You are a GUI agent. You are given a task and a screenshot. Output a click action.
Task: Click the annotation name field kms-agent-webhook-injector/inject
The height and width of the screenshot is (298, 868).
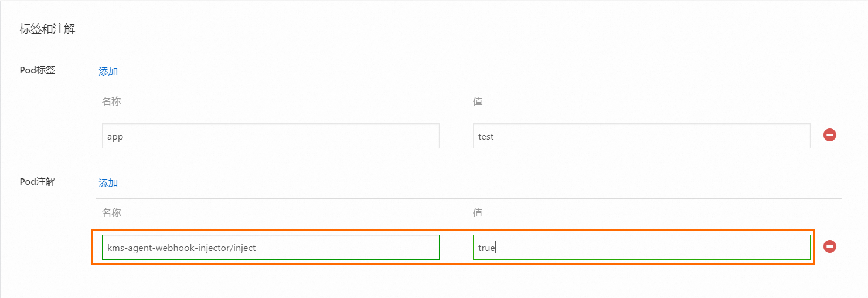point(270,248)
